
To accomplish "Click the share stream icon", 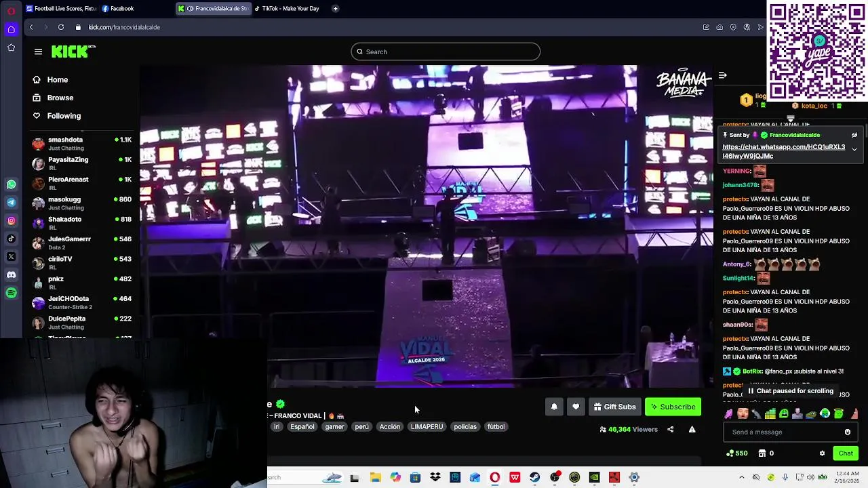I will point(670,429).
